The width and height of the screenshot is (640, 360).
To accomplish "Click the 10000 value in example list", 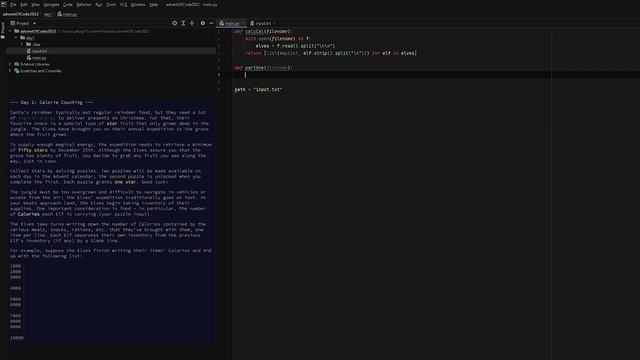I will click(x=17, y=338).
